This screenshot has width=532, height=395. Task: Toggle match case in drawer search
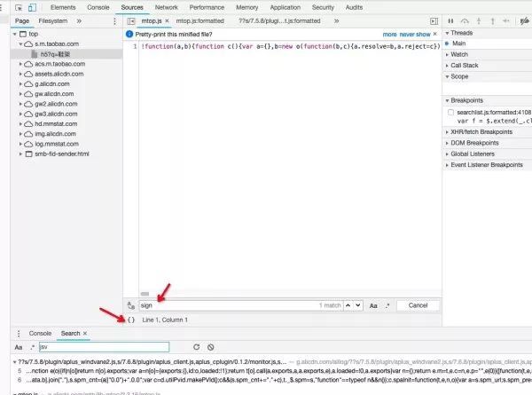tap(19, 347)
